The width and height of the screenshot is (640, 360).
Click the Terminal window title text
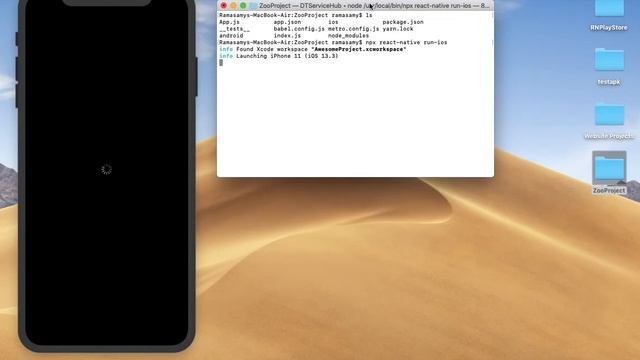pos(374,6)
